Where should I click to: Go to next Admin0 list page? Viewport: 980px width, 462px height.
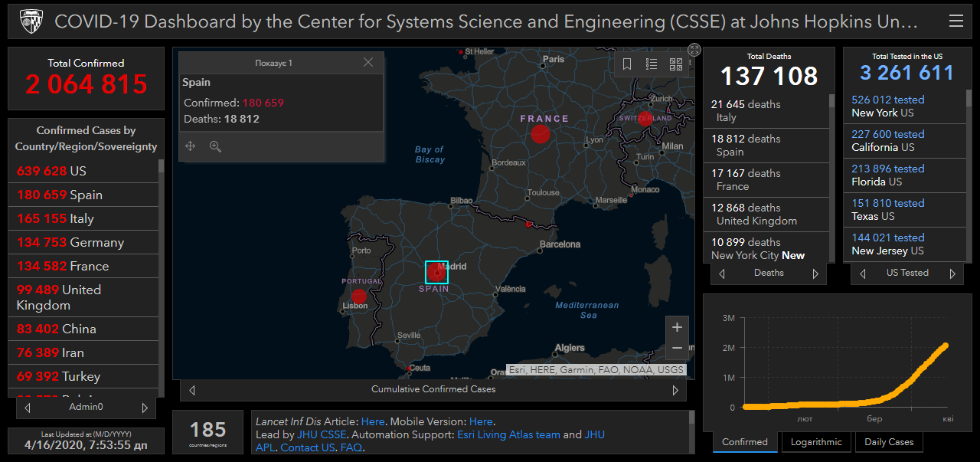tap(145, 408)
